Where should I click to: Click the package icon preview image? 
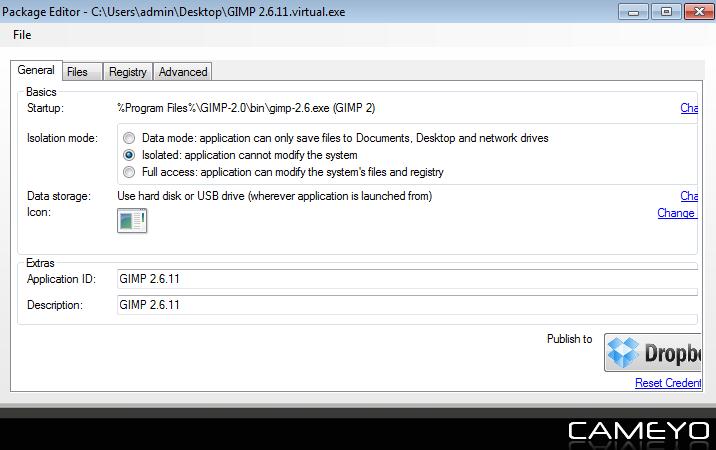click(132, 221)
